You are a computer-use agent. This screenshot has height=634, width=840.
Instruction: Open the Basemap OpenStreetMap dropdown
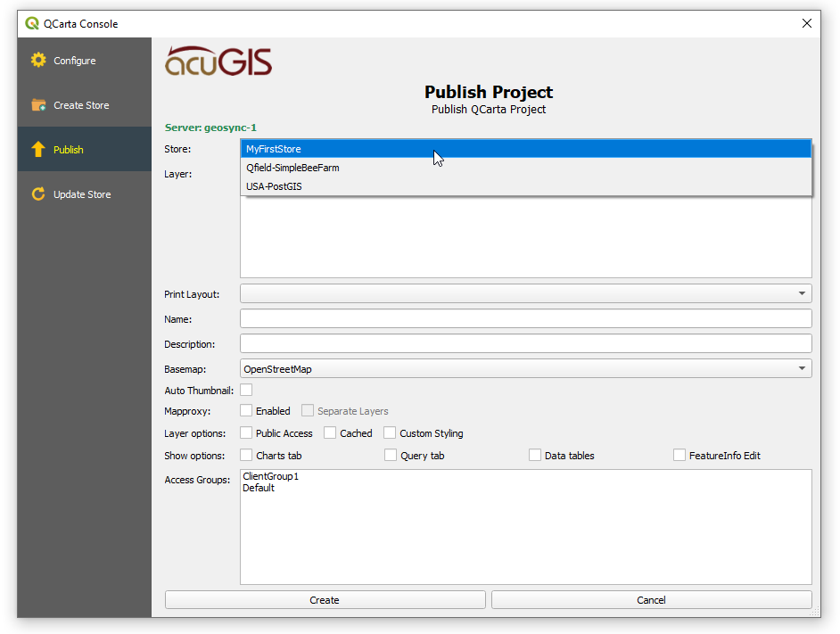pyautogui.click(x=525, y=368)
